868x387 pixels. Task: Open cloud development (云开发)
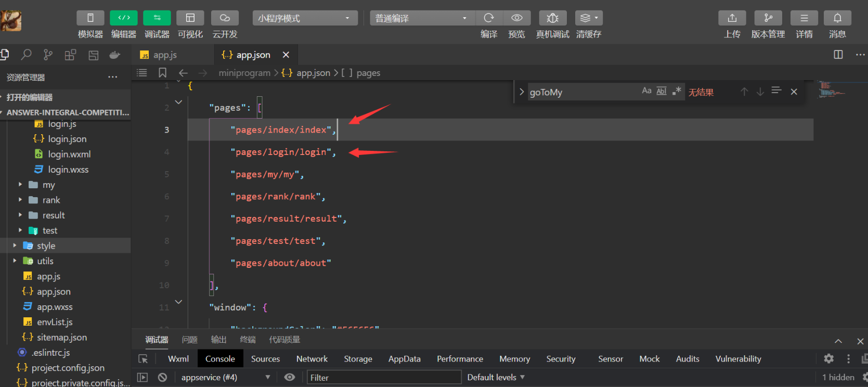click(225, 18)
